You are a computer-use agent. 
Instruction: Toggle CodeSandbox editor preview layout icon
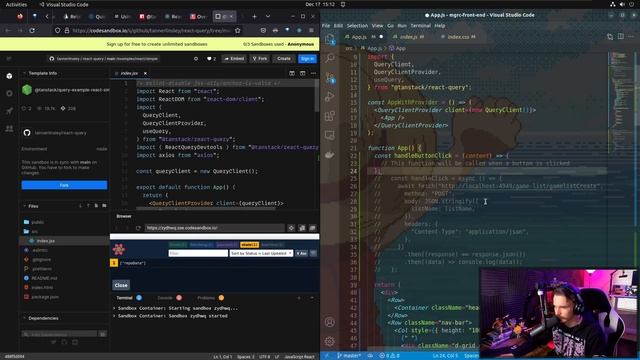coord(292,73)
